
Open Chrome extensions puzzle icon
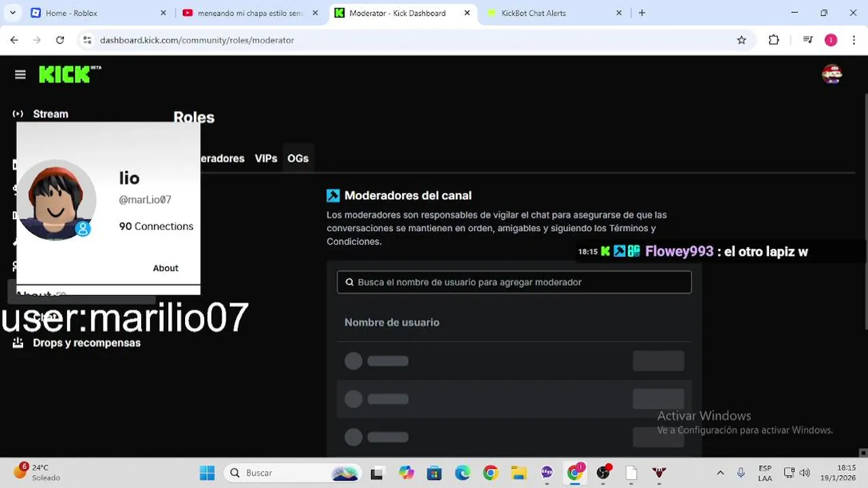click(x=774, y=40)
